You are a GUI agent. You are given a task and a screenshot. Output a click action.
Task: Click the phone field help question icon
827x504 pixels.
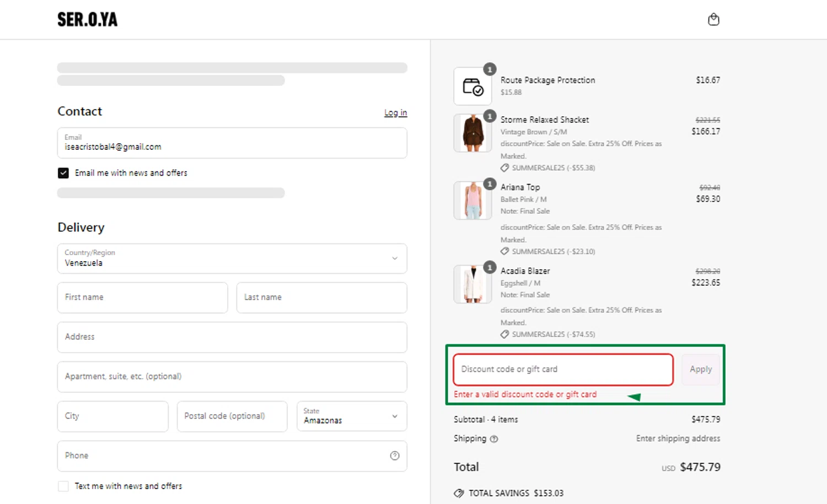coord(395,456)
